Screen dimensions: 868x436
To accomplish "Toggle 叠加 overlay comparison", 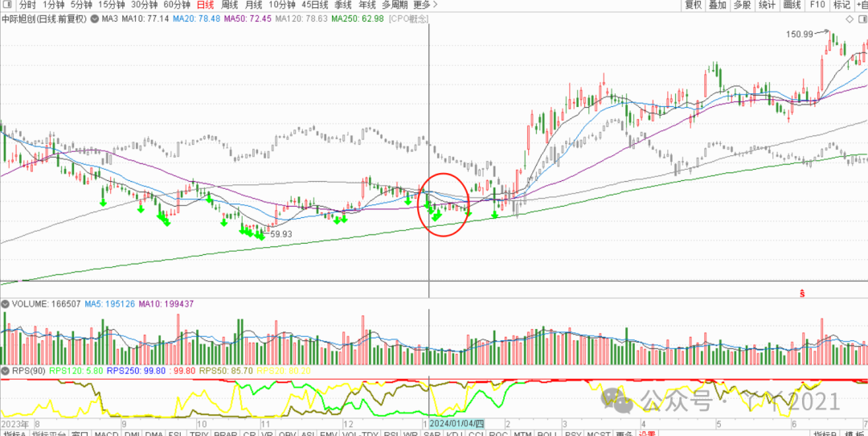I will pyautogui.click(x=718, y=5).
